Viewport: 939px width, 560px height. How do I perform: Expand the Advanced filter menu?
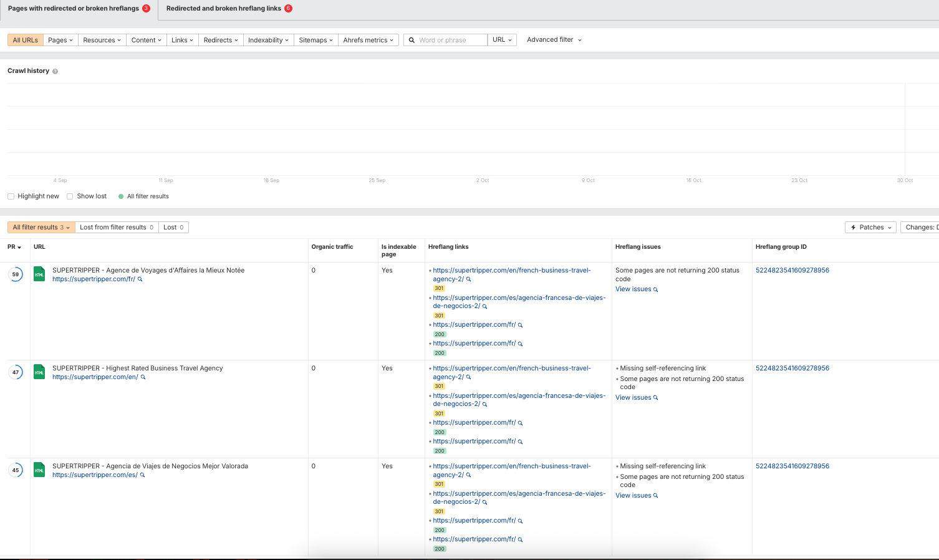pyautogui.click(x=554, y=40)
